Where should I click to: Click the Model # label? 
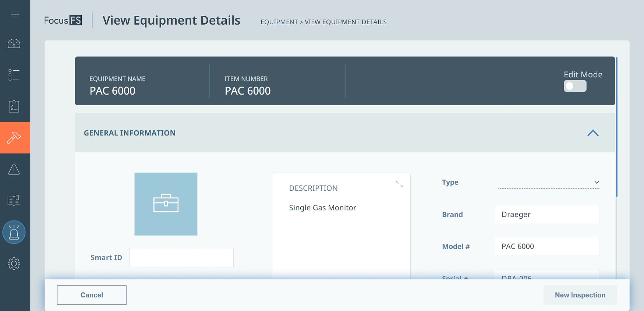point(456,247)
